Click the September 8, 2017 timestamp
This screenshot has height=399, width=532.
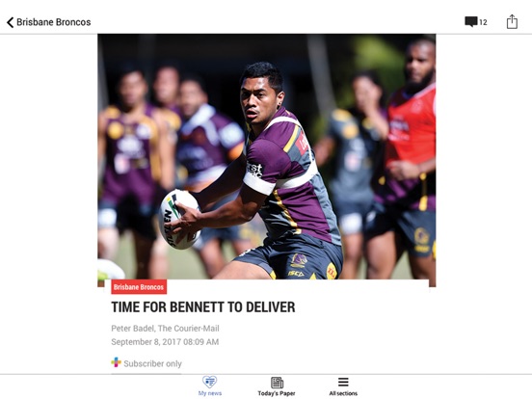(165, 342)
